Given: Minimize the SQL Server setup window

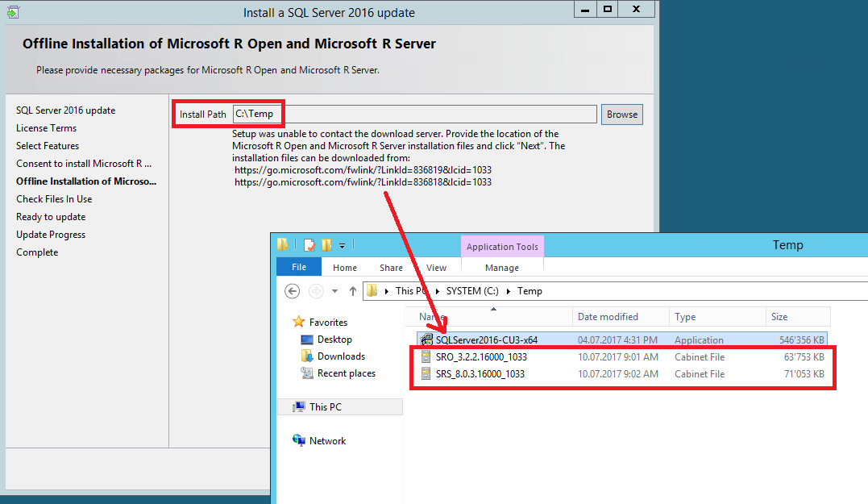Looking at the screenshot, I should 584,9.
